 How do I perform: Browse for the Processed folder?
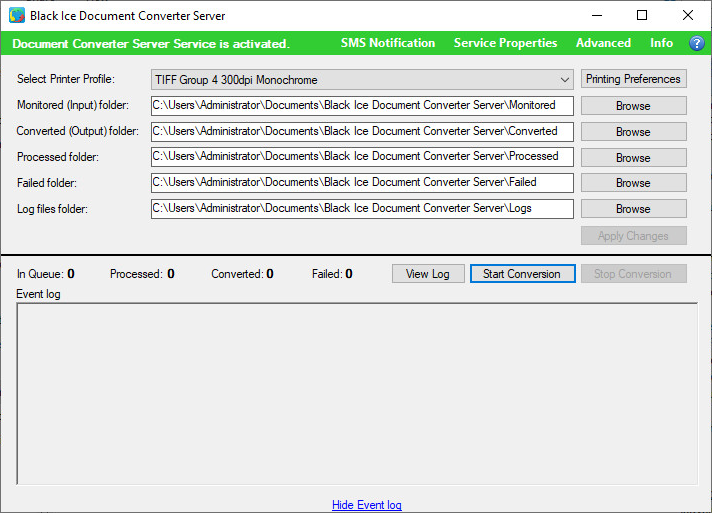(633, 157)
